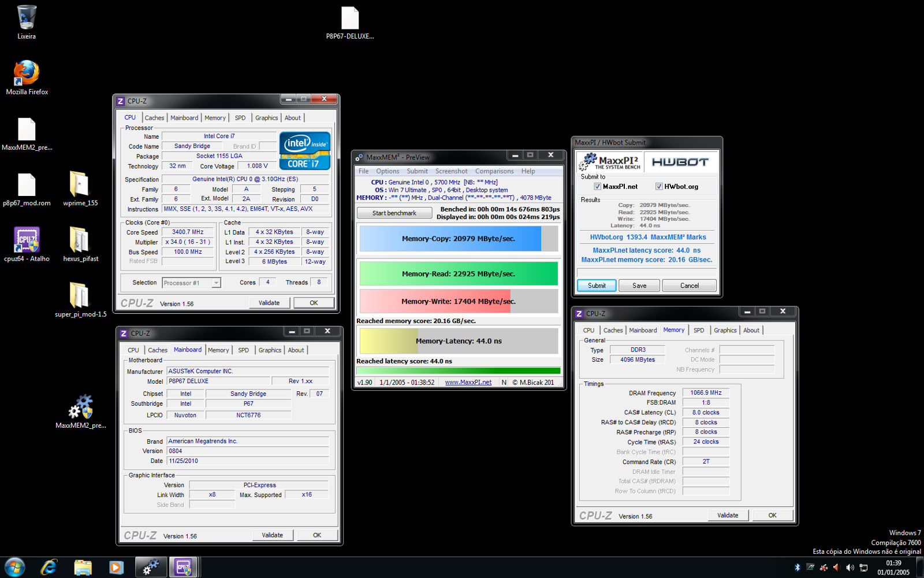Screen dimensions: 924x578
Task: Click the Core Speed 3400.7 MHz field
Action: click(188, 232)
